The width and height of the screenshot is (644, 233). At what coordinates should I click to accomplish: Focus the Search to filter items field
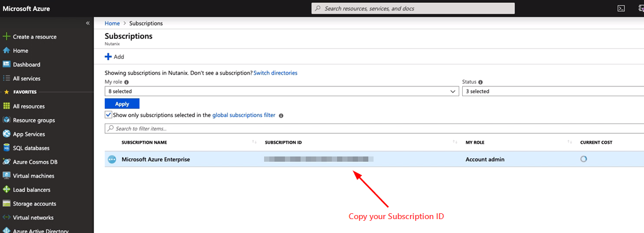point(374,128)
